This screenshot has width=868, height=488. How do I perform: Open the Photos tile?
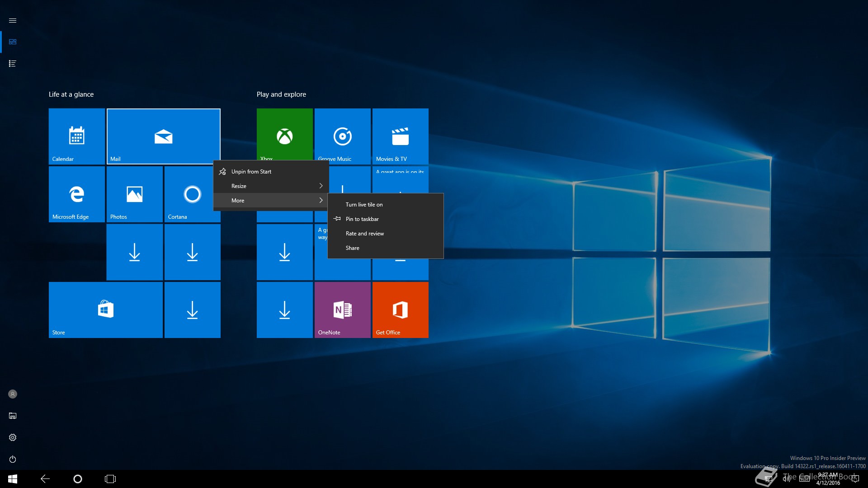point(135,194)
